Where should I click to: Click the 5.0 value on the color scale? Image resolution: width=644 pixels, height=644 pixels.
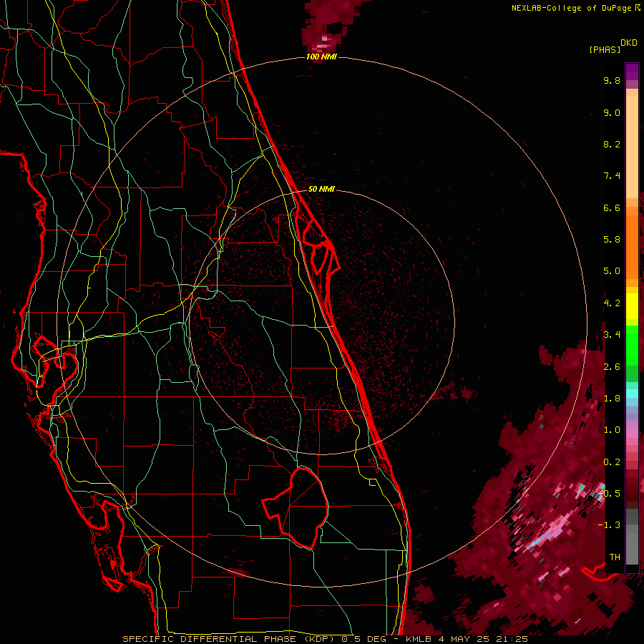pyautogui.click(x=612, y=271)
